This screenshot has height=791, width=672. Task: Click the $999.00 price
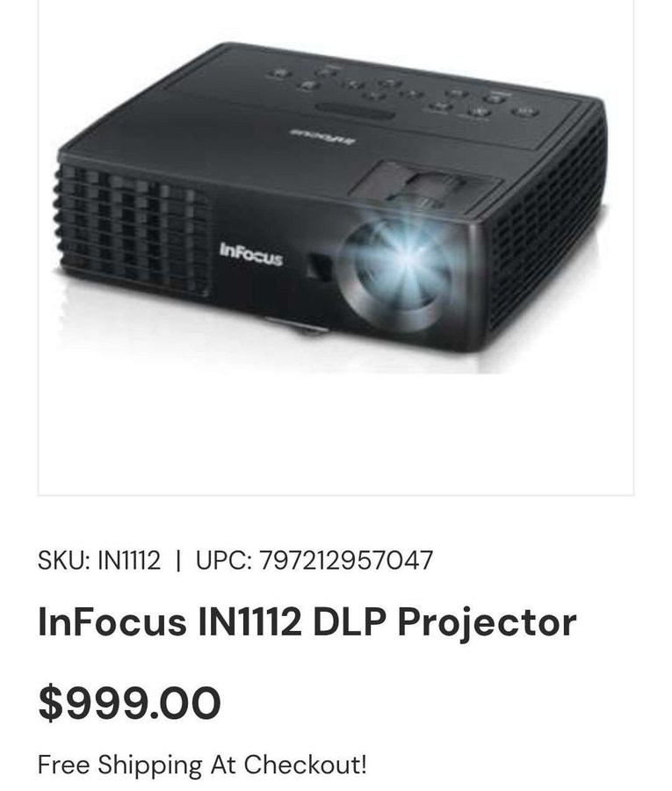click(129, 703)
